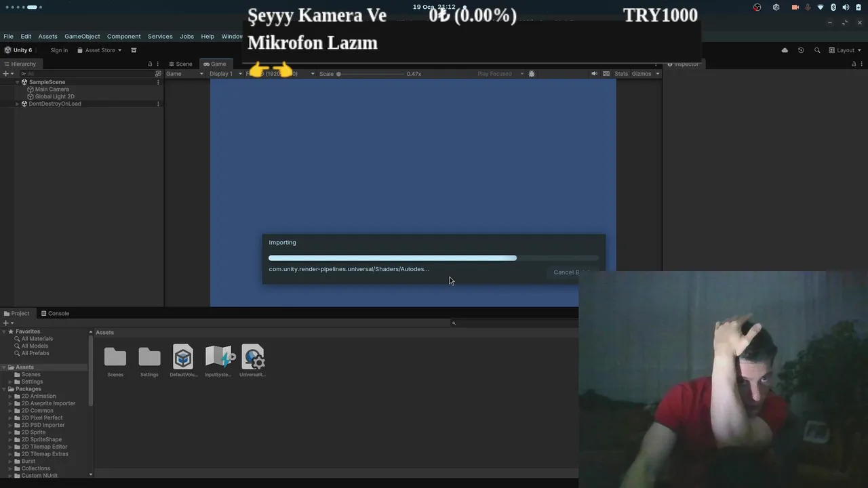Open the scene picker icon in Hierarchy search

point(158,74)
